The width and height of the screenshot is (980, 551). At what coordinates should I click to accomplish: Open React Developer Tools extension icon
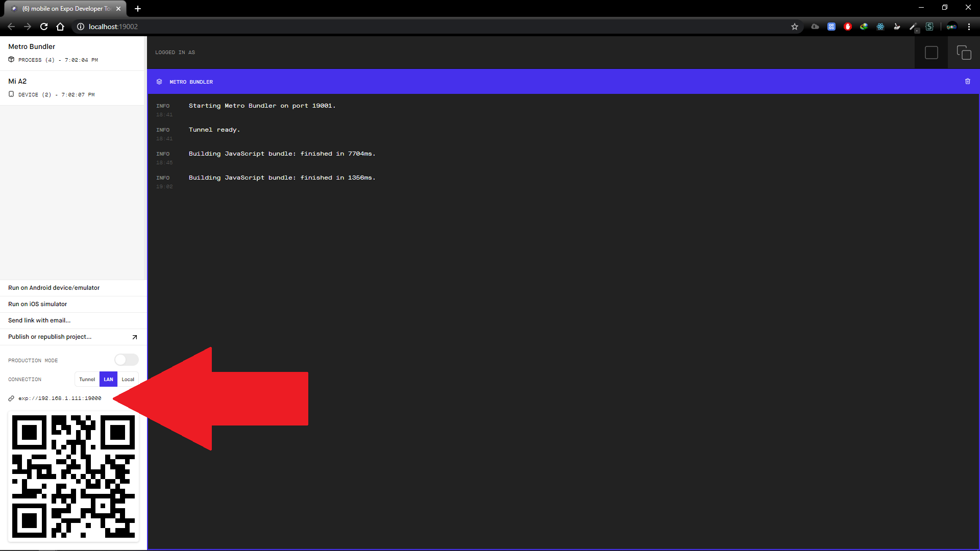880,27
